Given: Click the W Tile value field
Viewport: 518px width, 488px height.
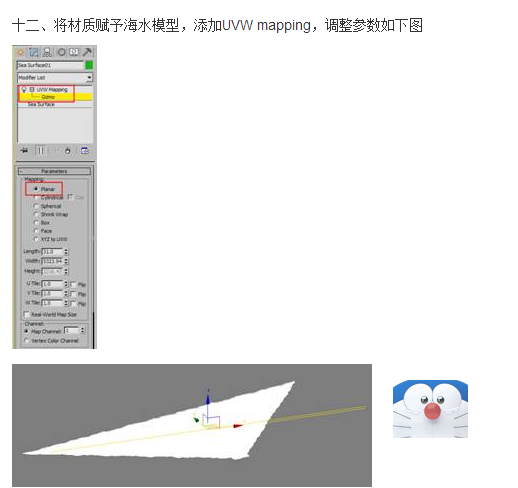Looking at the screenshot, I should 52,303.
